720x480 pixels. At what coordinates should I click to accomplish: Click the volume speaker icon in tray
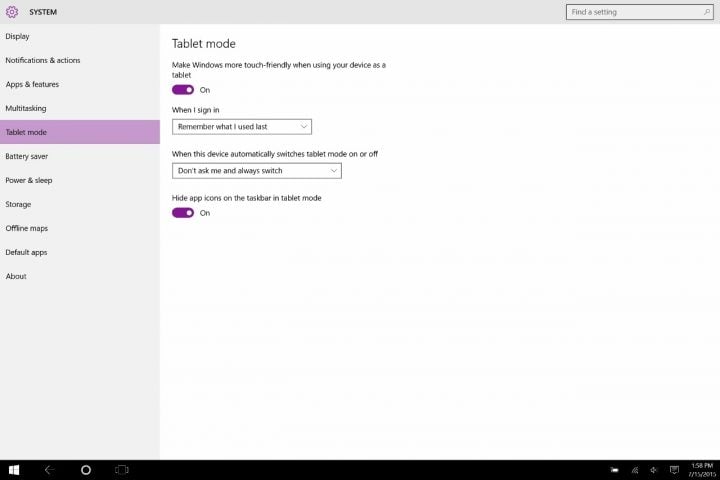pos(654,470)
